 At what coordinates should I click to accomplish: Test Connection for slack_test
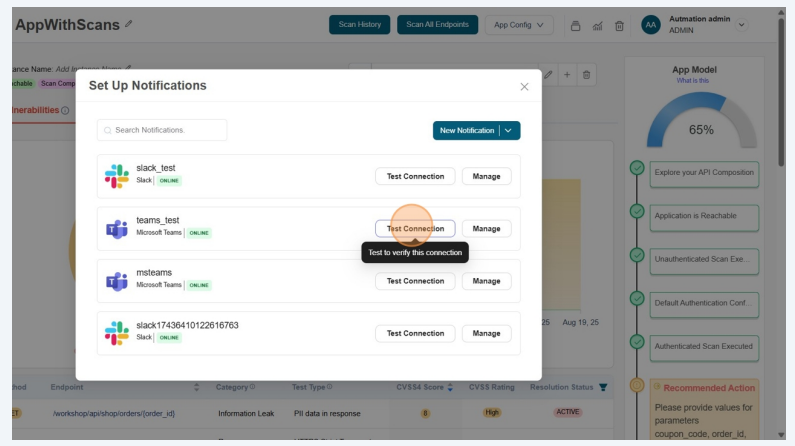[x=415, y=176]
